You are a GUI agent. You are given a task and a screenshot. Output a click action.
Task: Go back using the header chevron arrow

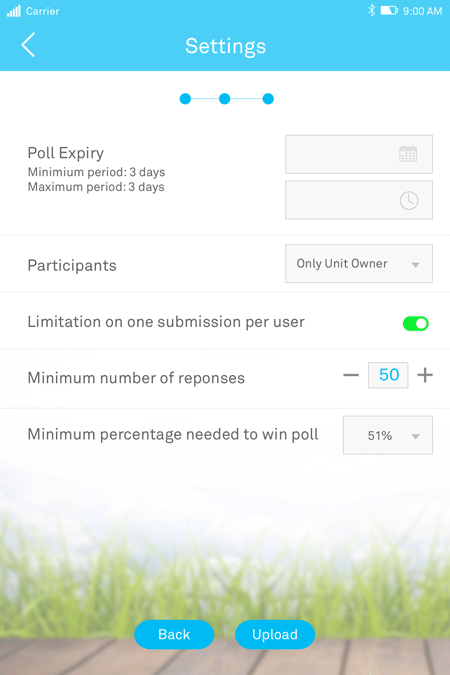[28, 45]
